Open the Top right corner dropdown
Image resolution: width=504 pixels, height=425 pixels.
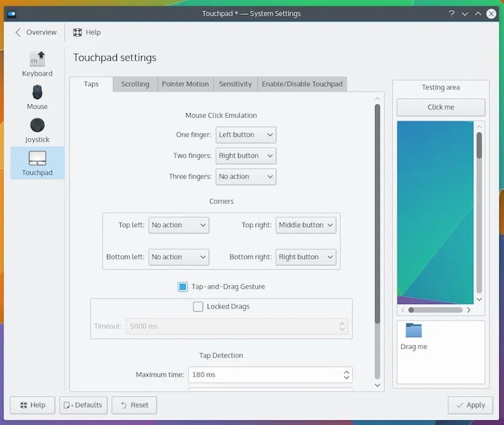pos(306,225)
